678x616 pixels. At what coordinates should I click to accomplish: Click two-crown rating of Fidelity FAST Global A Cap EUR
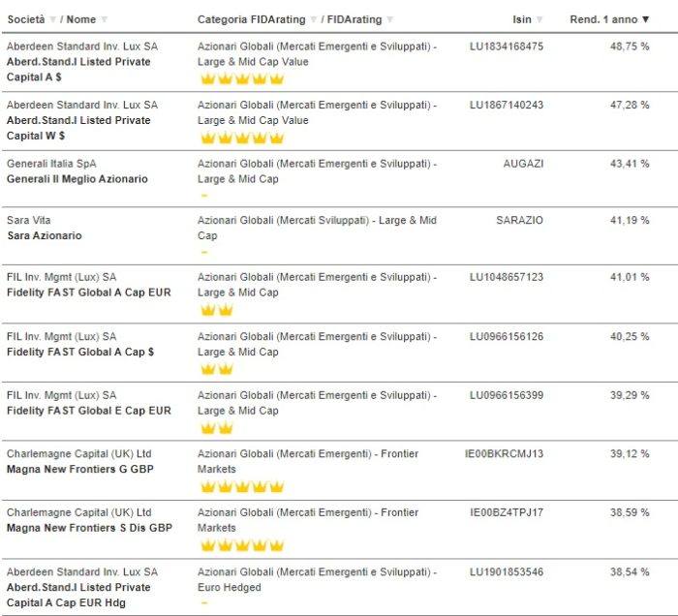[x=217, y=310]
